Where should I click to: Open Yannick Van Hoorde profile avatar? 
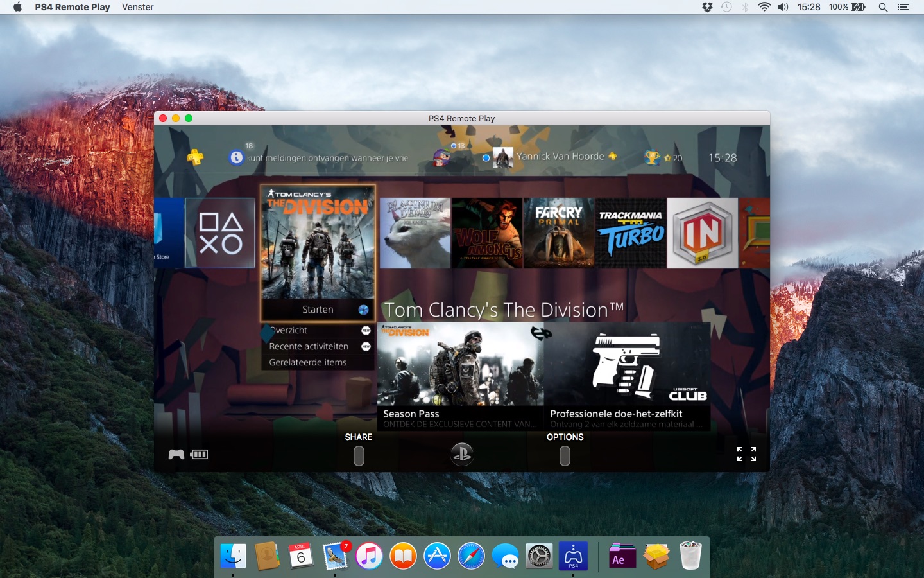[502, 157]
